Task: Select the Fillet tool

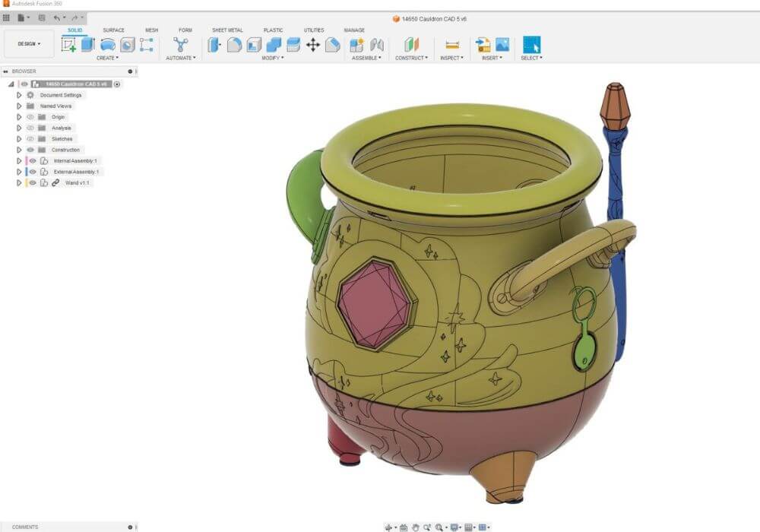Action: [x=234, y=45]
